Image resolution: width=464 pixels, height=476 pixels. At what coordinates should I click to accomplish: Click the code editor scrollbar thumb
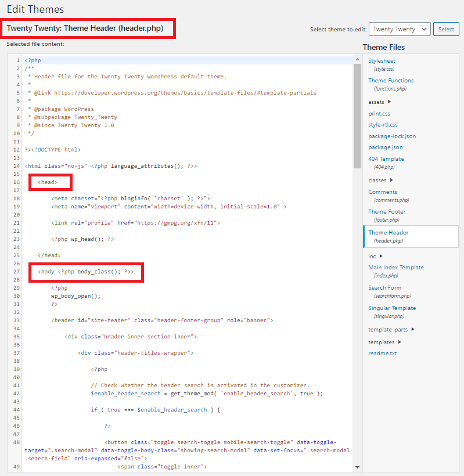coord(357,116)
